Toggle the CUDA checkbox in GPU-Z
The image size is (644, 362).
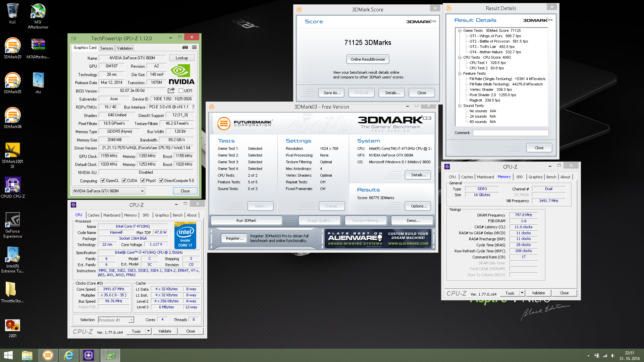[x=124, y=181]
